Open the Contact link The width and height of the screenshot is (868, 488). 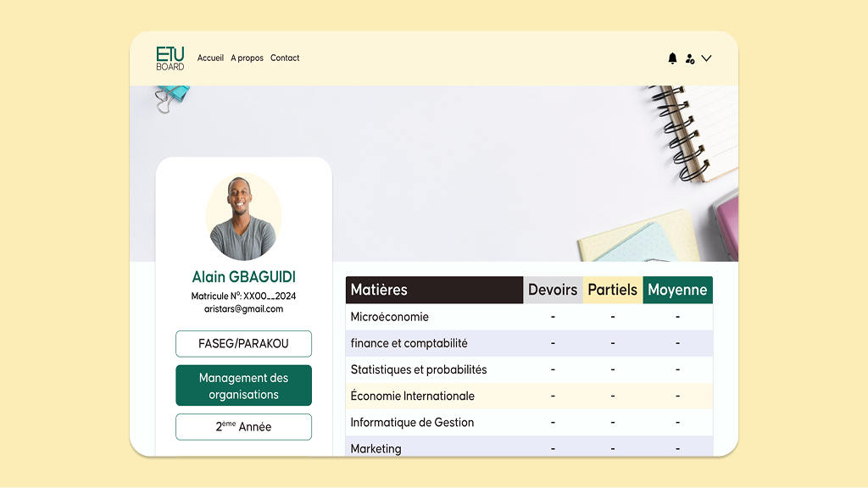[x=285, y=58]
